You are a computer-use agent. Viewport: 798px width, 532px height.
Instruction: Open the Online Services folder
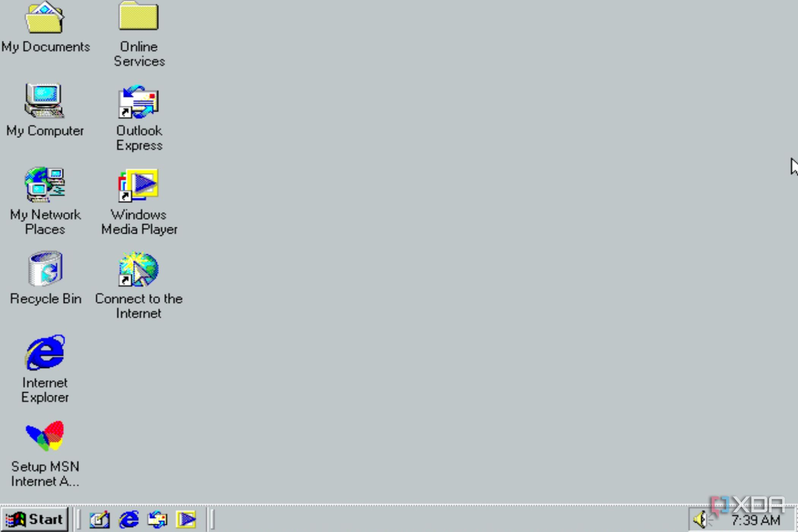(x=138, y=17)
